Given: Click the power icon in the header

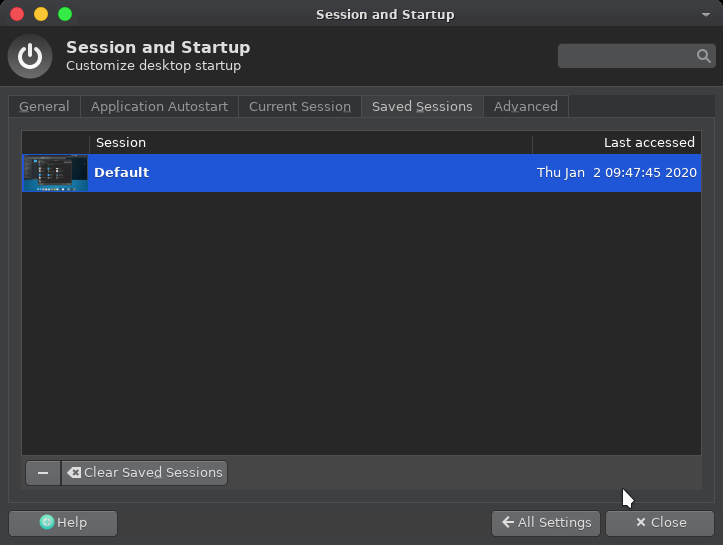Looking at the screenshot, I should pos(30,57).
